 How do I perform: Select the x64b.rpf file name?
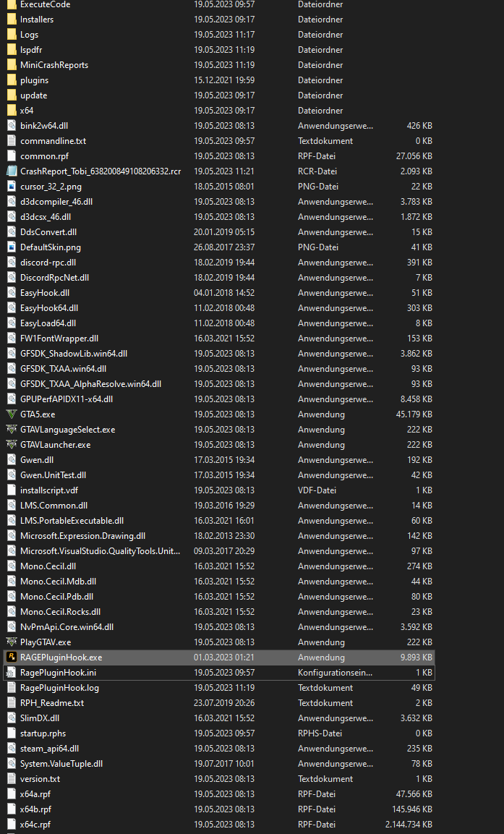(x=35, y=809)
